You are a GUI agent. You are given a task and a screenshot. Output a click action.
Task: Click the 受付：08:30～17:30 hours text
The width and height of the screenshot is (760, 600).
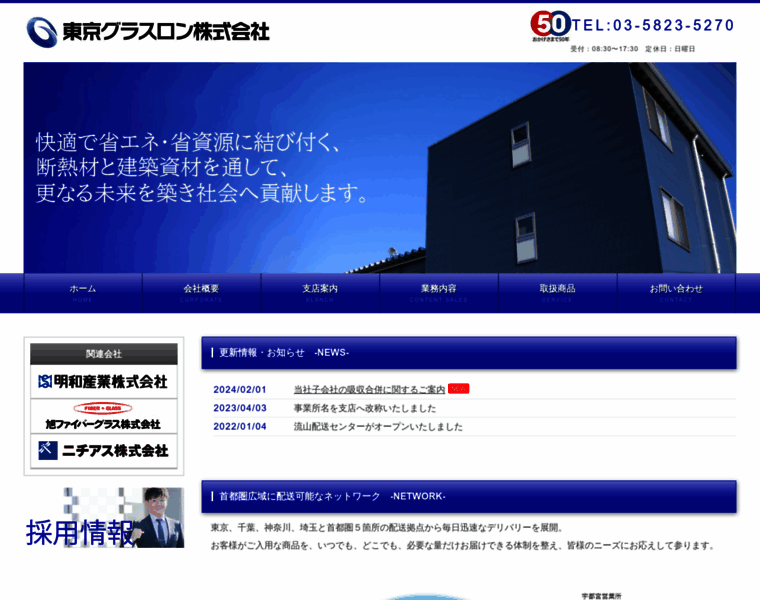click(604, 49)
